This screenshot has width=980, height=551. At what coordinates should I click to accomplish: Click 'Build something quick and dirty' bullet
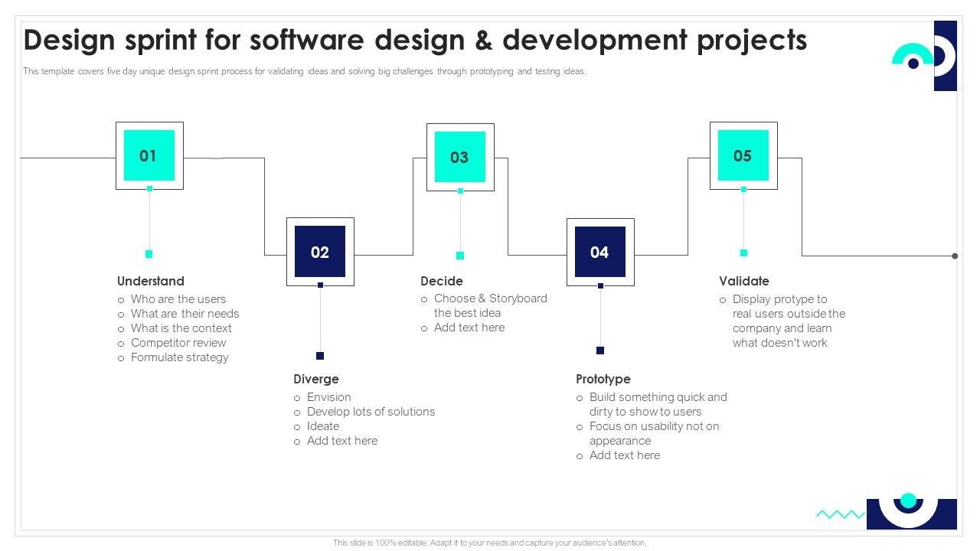click(x=658, y=404)
